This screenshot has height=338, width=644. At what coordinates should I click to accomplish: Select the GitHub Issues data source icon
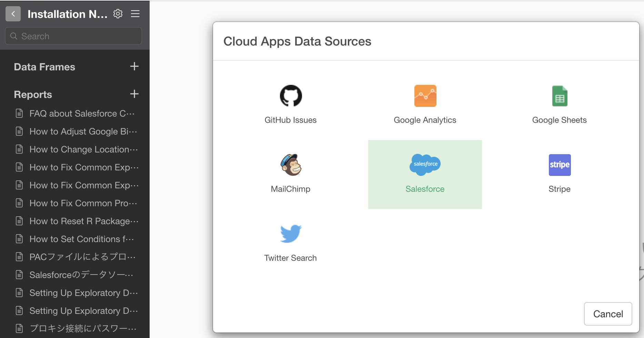tap(291, 96)
